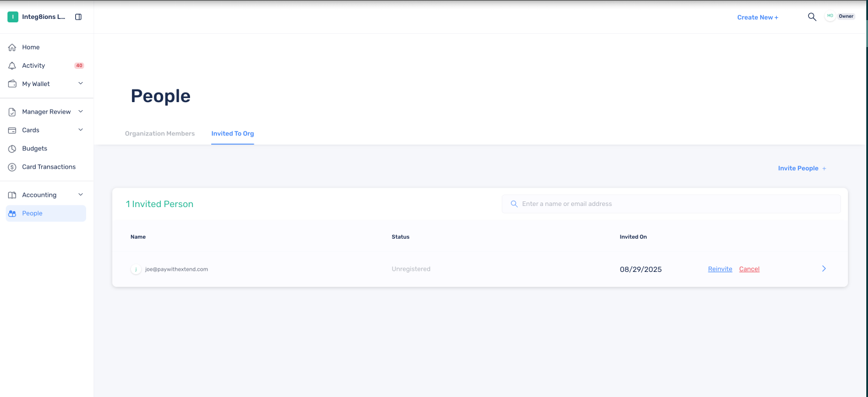Screen dimensions: 868x397
Task: Expand the Manager Review chevron
Action: [x=80, y=111]
